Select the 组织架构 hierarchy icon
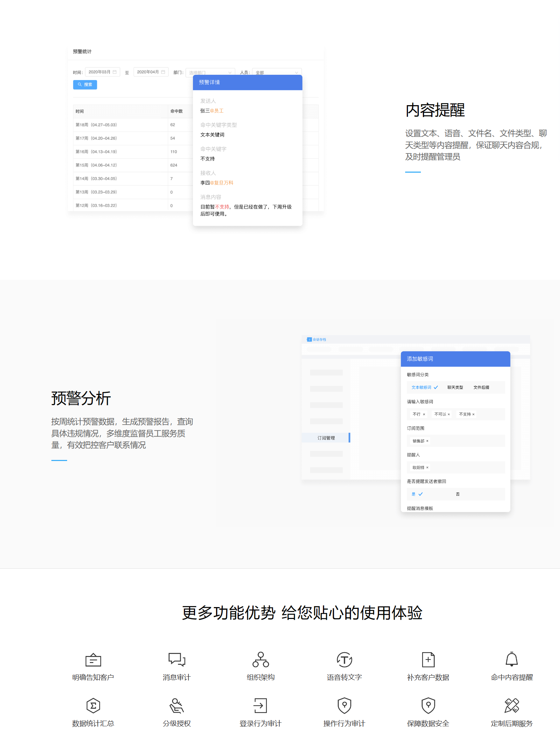The width and height of the screenshot is (560, 735). 260,660
